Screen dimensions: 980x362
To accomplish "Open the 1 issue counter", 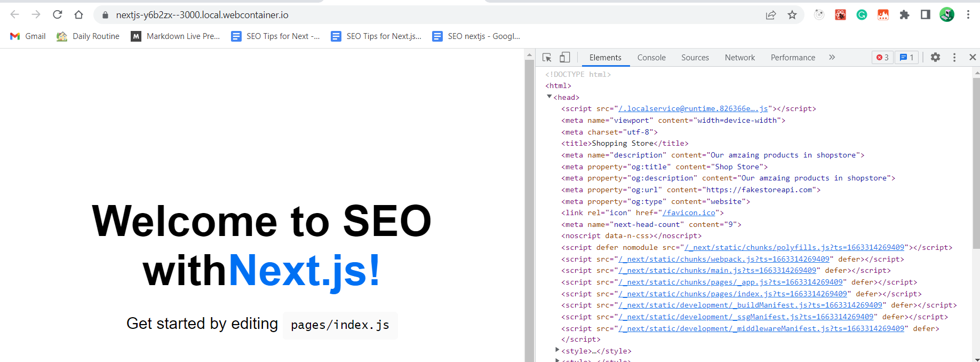I will pyautogui.click(x=907, y=57).
